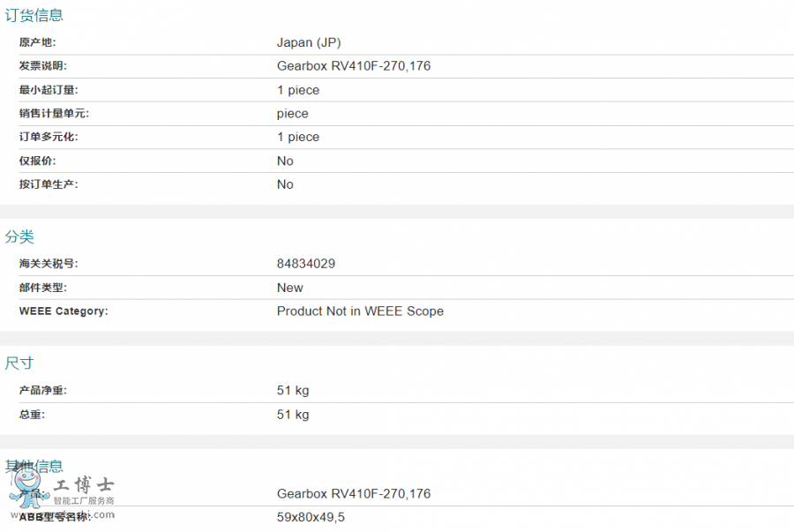Click the 产品净重 value 51 kg
Viewport: 794px width, 532px height.
pyautogui.click(x=293, y=391)
